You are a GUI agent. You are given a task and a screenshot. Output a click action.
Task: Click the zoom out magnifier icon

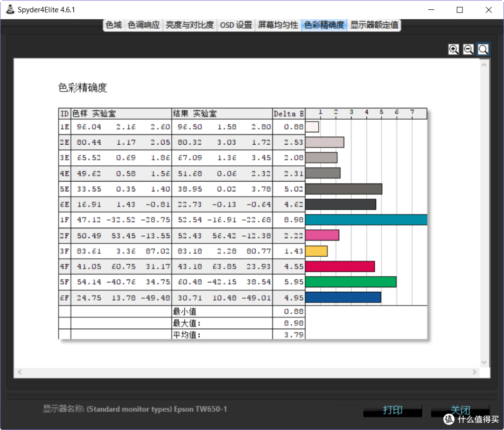[469, 49]
